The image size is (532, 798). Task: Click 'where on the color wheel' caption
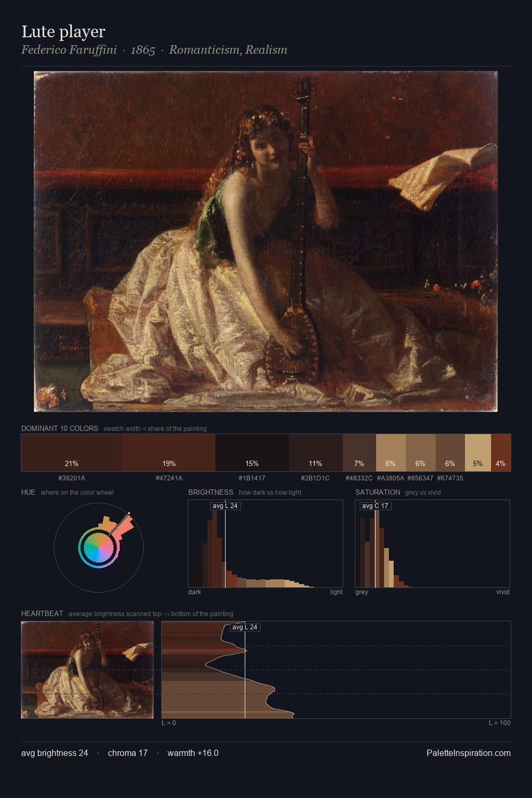point(77,493)
